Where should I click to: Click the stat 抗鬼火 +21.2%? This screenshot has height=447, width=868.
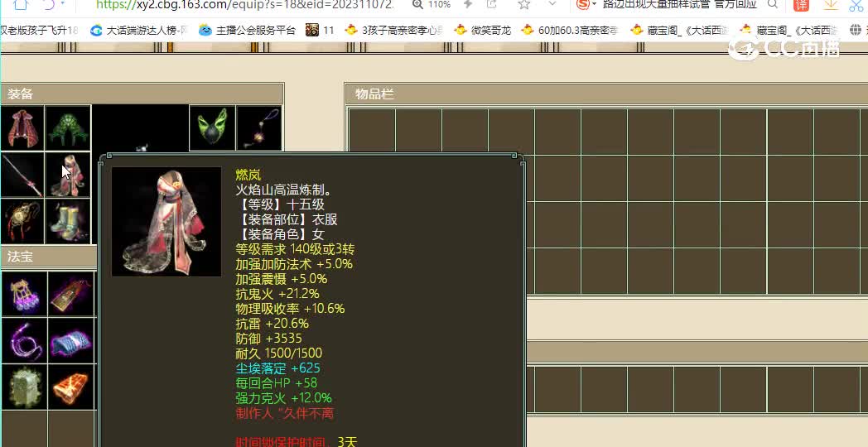pos(277,294)
